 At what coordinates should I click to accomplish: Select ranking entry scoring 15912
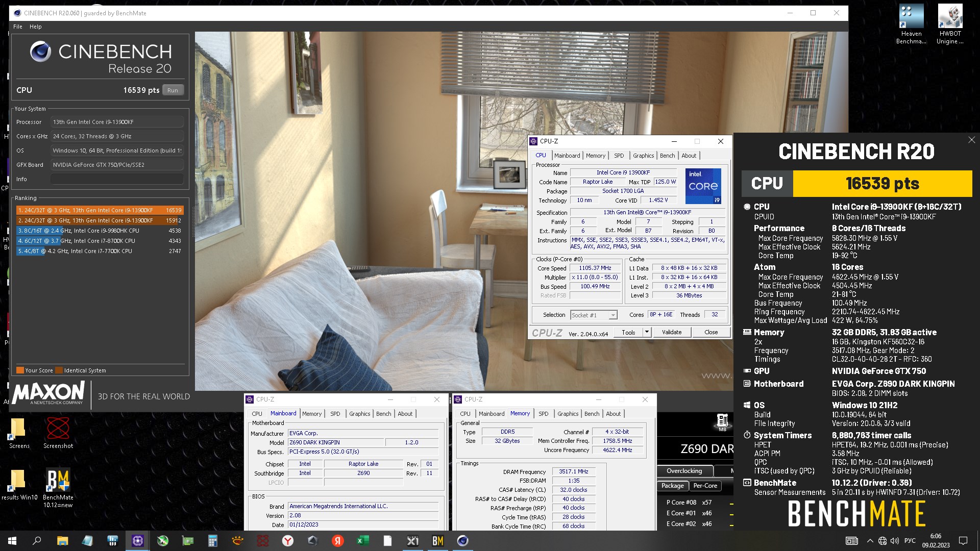coord(100,220)
